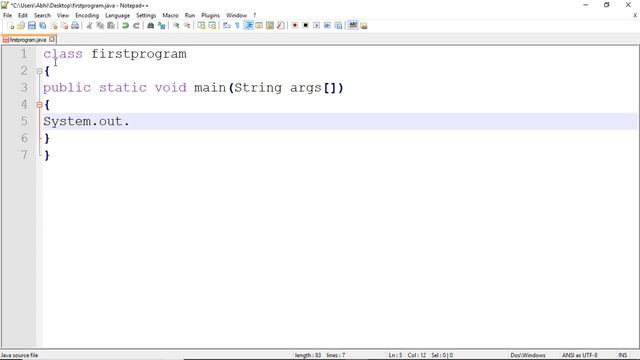Viewport: 640px width, 360px height.
Task: Place cursor after 'System.out.' on line 5
Action: (131, 122)
